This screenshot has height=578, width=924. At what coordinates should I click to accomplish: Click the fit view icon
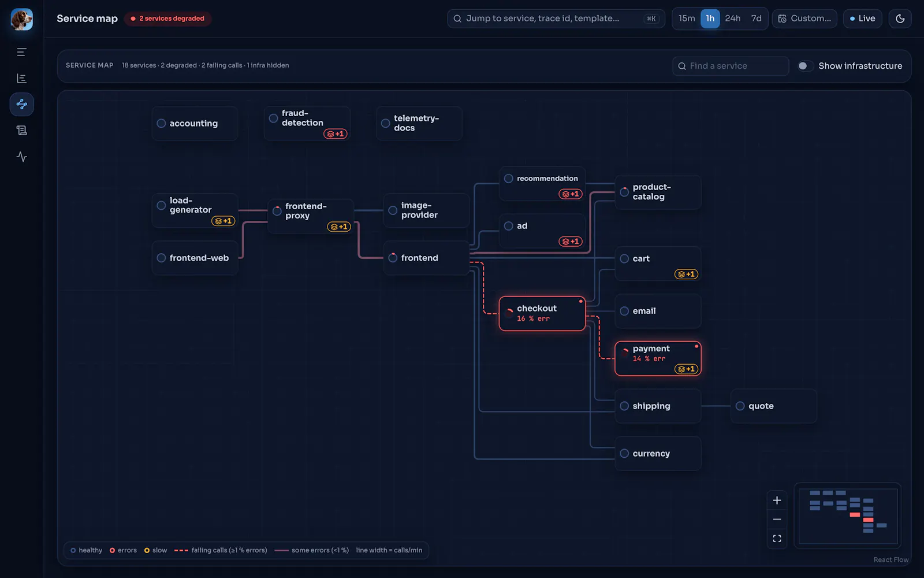pyautogui.click(x=777, y=538)
